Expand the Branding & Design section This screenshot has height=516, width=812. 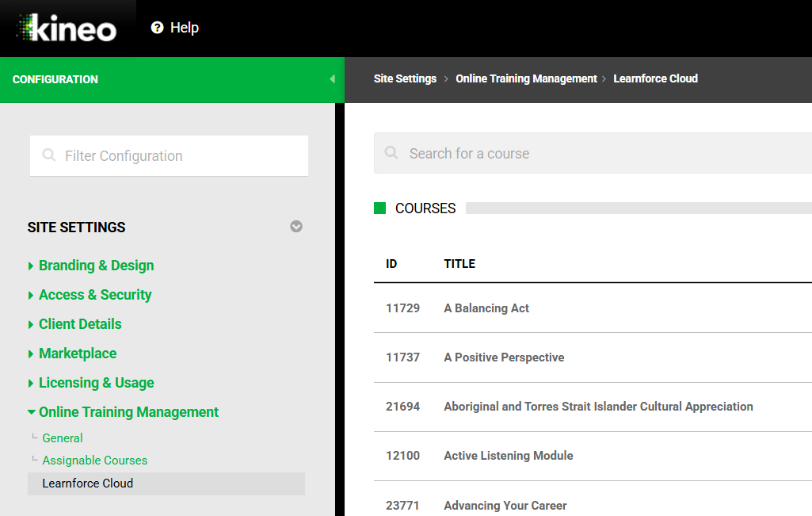[96, 266]
